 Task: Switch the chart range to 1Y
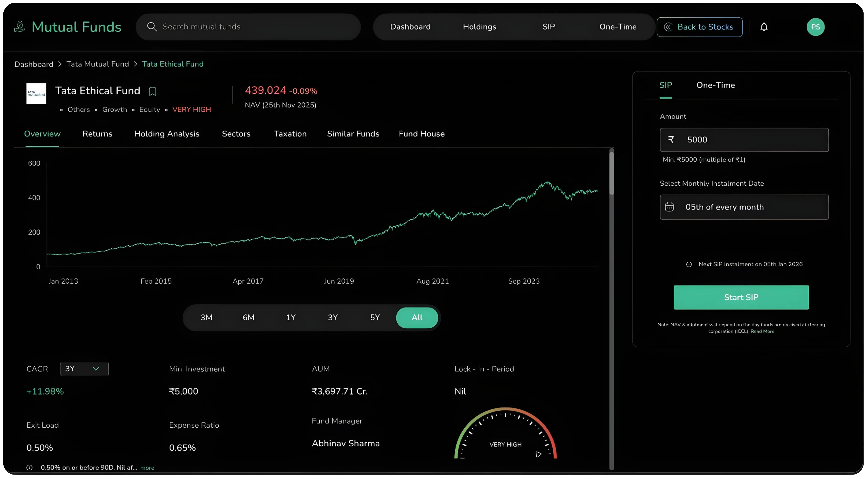(x=291, y=317)
